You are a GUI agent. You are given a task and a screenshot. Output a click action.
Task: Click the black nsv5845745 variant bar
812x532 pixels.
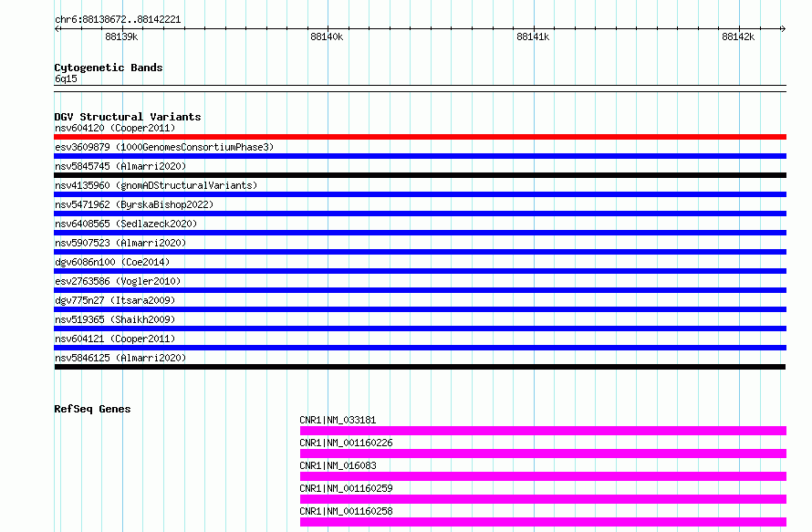pyautogui.click(x=420, y=175)
